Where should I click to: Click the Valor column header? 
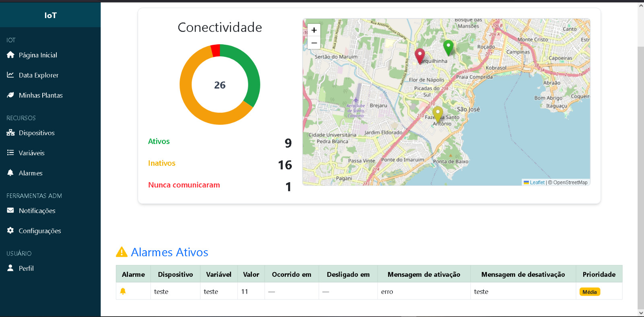point(251,274)
